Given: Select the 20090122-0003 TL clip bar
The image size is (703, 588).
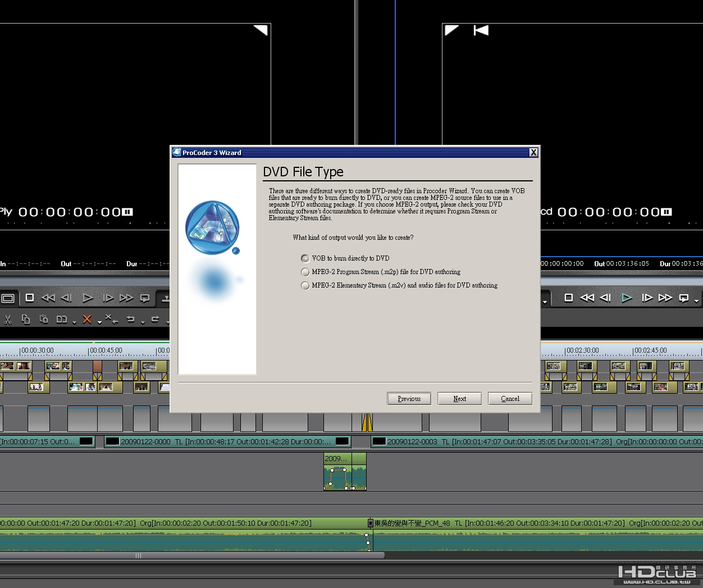Looking at the screenshot, I should coord(537,441).
